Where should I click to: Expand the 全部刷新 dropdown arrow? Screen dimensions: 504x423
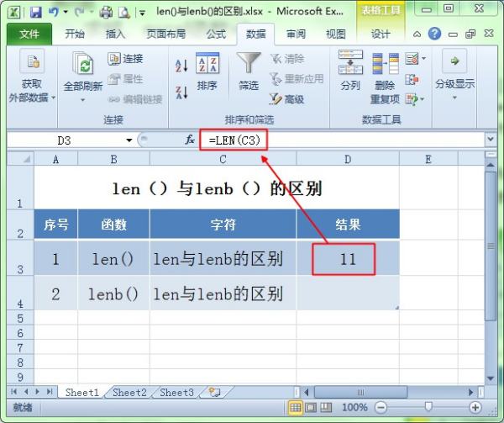pos(83,100)
